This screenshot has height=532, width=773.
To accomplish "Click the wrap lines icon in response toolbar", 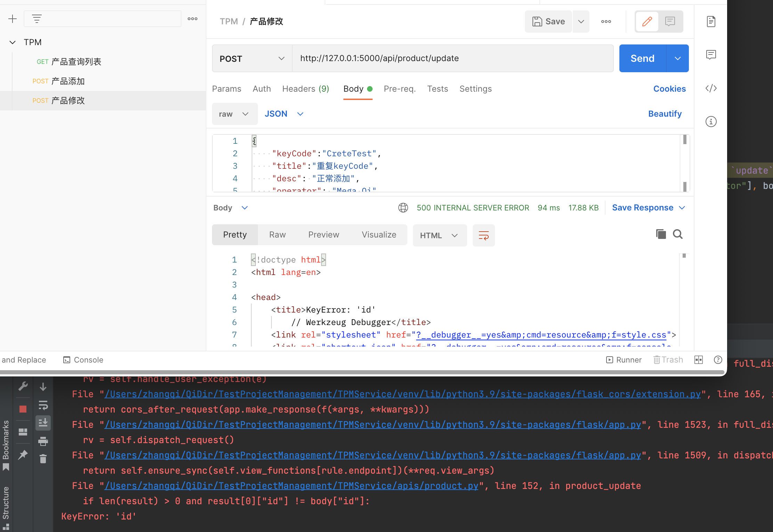I will [483, 235].
